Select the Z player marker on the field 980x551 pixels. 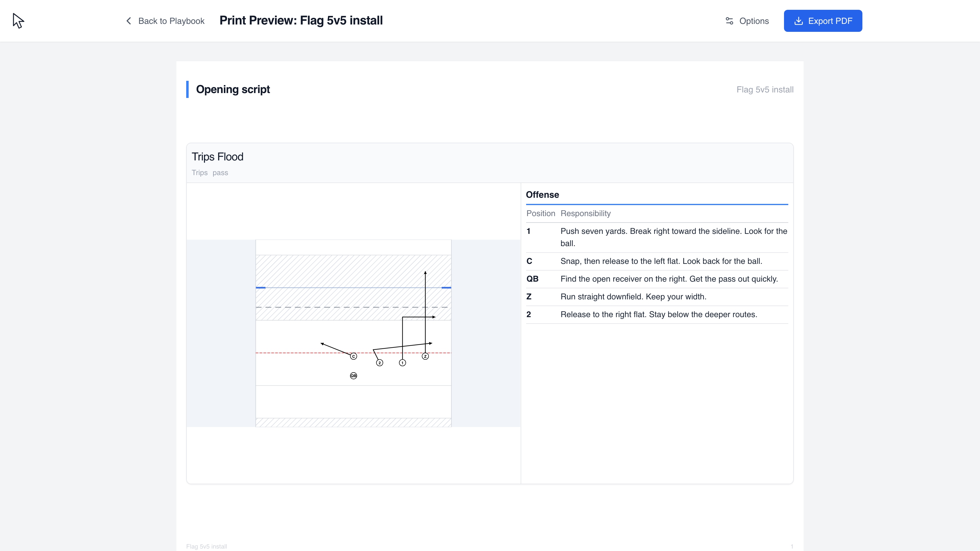tap(425, 356)
